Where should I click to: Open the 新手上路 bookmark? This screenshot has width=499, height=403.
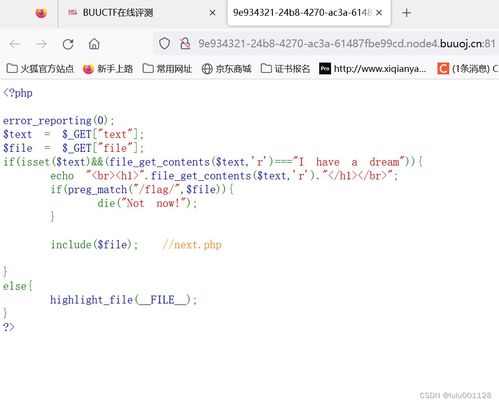108,69
